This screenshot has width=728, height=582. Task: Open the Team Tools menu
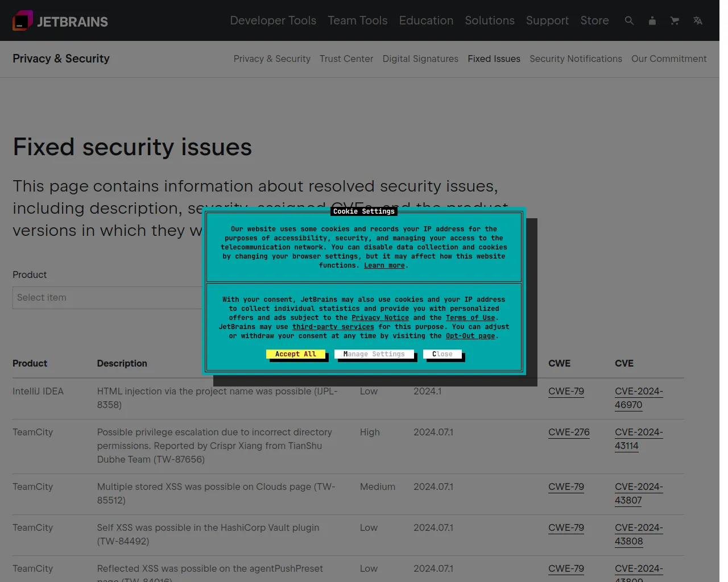(x=357, y=20)
